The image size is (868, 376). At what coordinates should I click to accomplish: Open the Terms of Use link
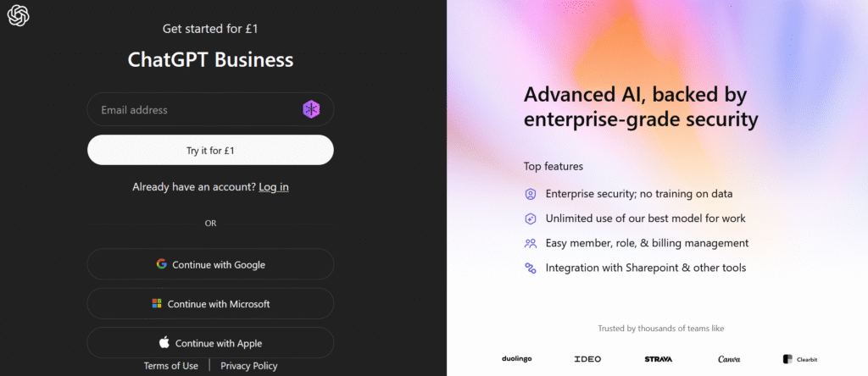click(171, 366)
